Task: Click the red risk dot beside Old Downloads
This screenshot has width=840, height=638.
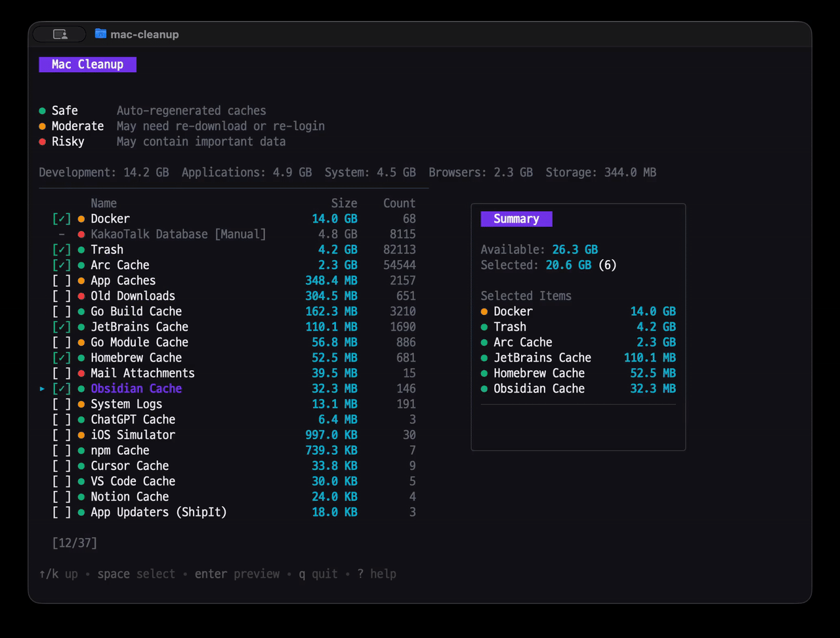Action: tap(81, 296)
